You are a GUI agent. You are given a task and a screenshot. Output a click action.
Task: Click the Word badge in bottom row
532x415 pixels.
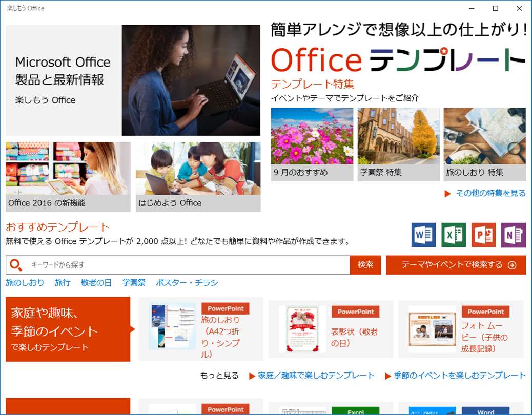[485, 410]
